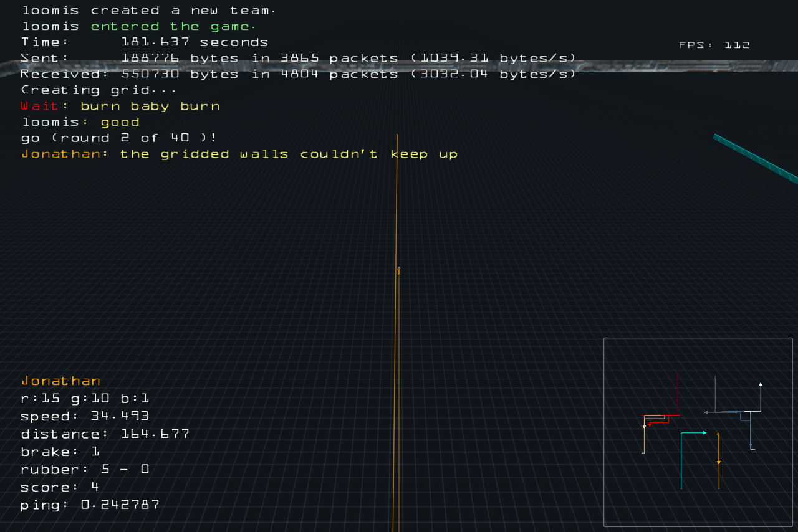Click the FPS: 112 counter
The width and height of the screenshot is (798, 532).
coord(714,45)
